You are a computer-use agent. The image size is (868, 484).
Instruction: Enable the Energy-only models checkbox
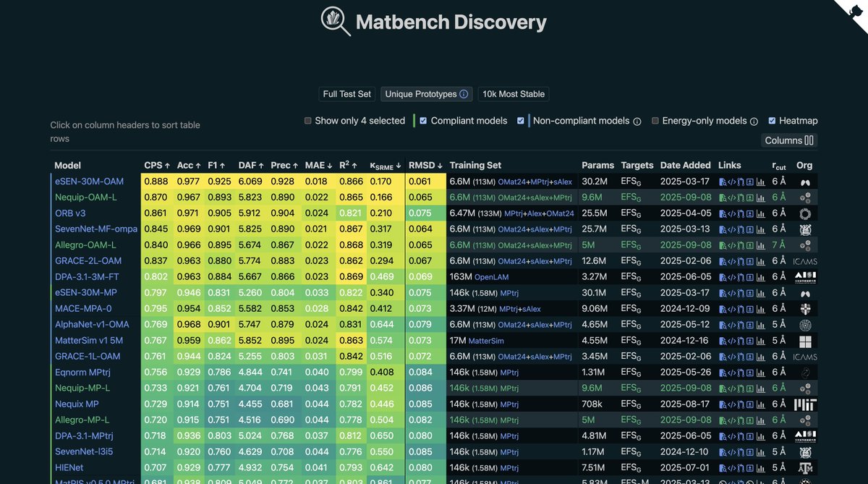(655, 120)
